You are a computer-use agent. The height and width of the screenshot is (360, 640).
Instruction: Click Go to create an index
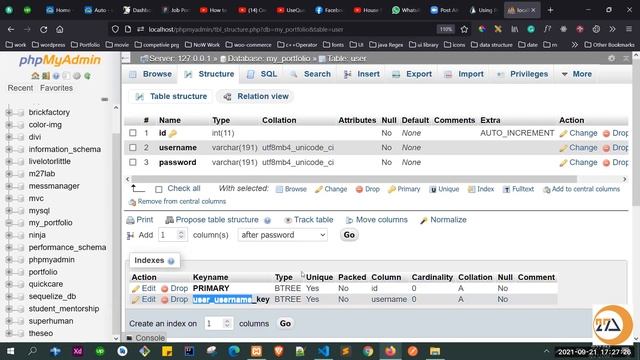[x=285, y=324]
